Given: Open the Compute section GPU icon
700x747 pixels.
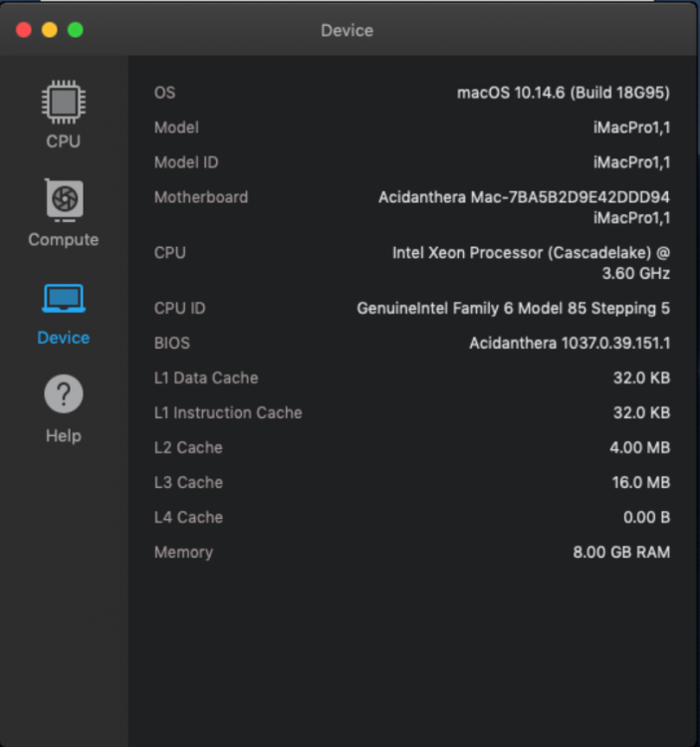Looking at the screenshot, I should pyautogui.click(x=65, y=200).
